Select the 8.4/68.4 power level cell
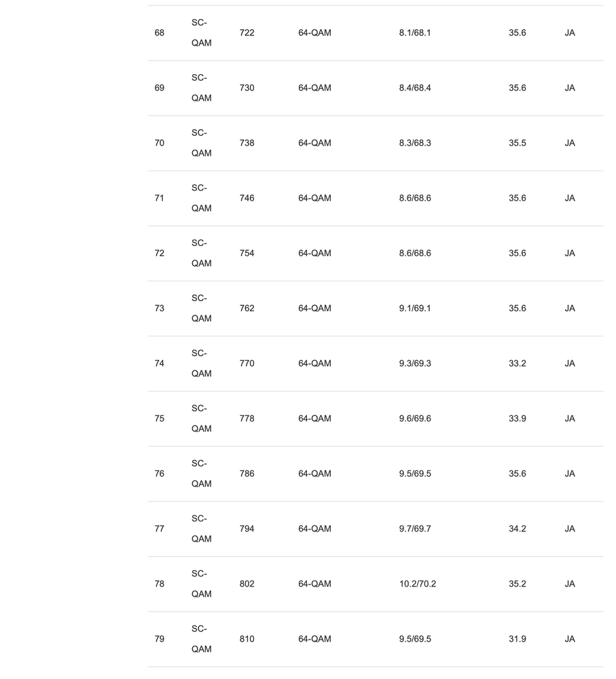Screen dimensions: 616x679 pyautogui.click(x=415, y=88)
